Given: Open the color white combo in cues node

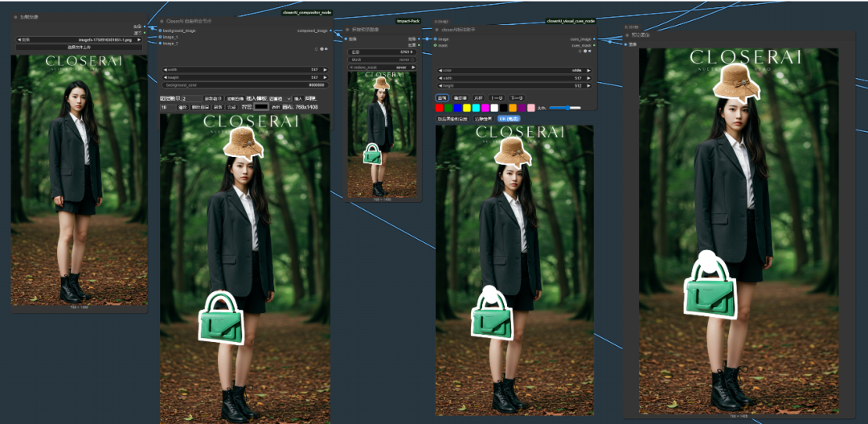Looking at the screenshot, I should (x=514, y=70).
